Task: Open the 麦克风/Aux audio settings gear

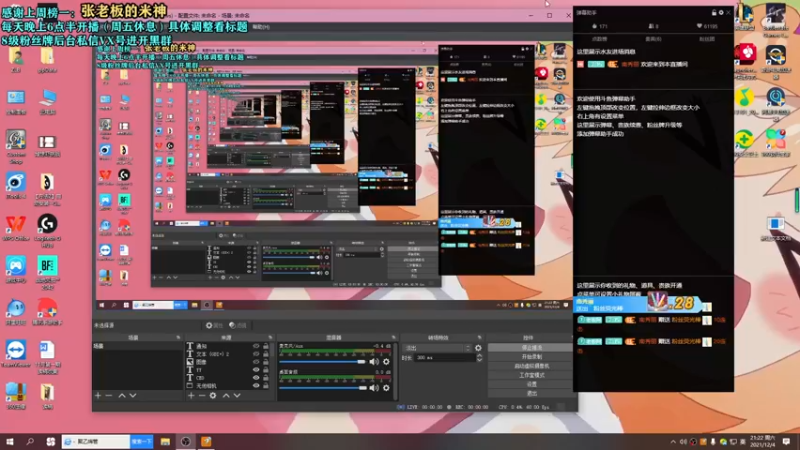Action: click(386, 362)
